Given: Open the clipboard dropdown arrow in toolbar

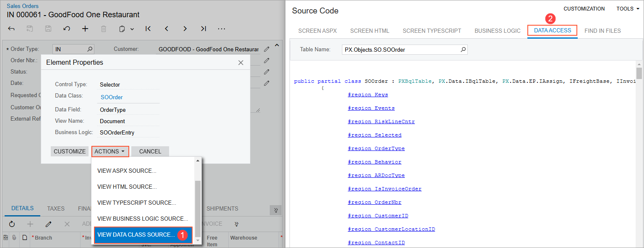Looking at the screenshot, I should pyautogui.click(x=132, y=29).
